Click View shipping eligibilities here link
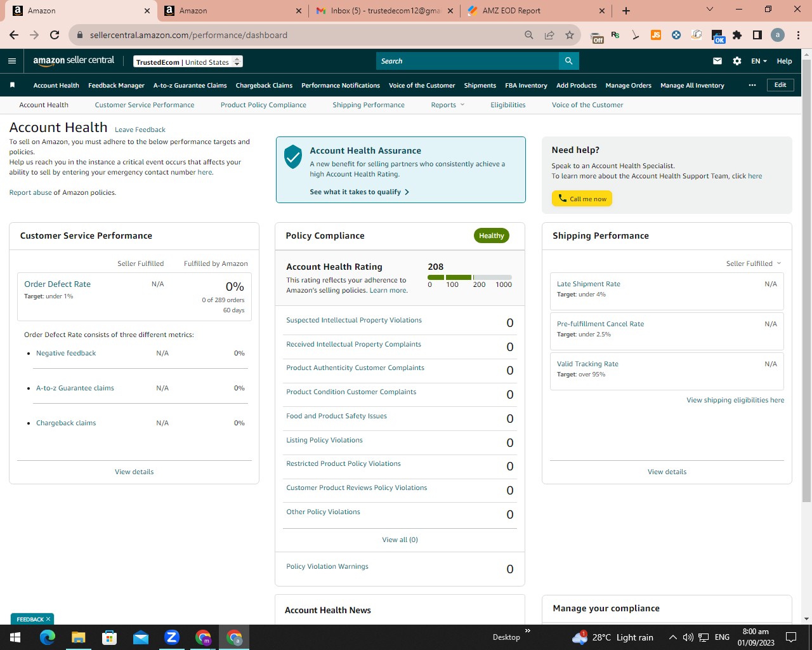The image size is (812, 650). [x=735, y=400]
